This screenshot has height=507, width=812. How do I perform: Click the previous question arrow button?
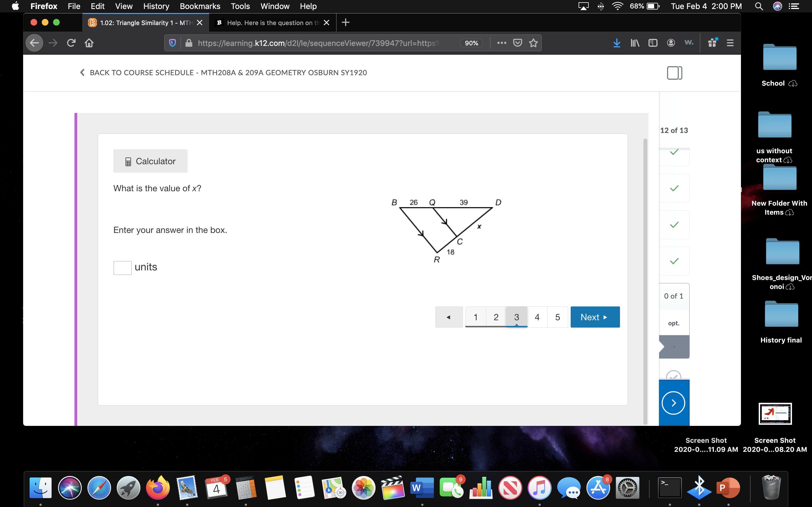click(449, 317)
